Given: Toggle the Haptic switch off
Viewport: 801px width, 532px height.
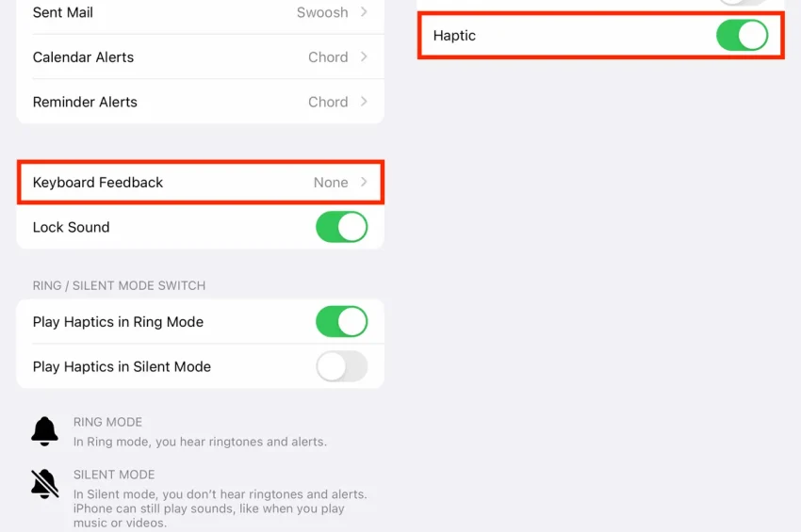Looking at the screenshot, I should point(742,36).
